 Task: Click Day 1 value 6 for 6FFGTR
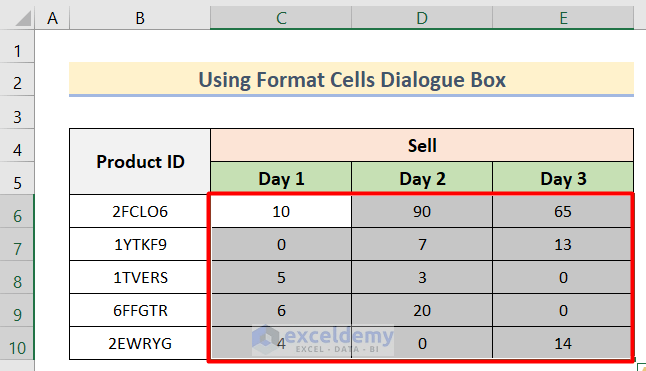click(x=281, y=310)
